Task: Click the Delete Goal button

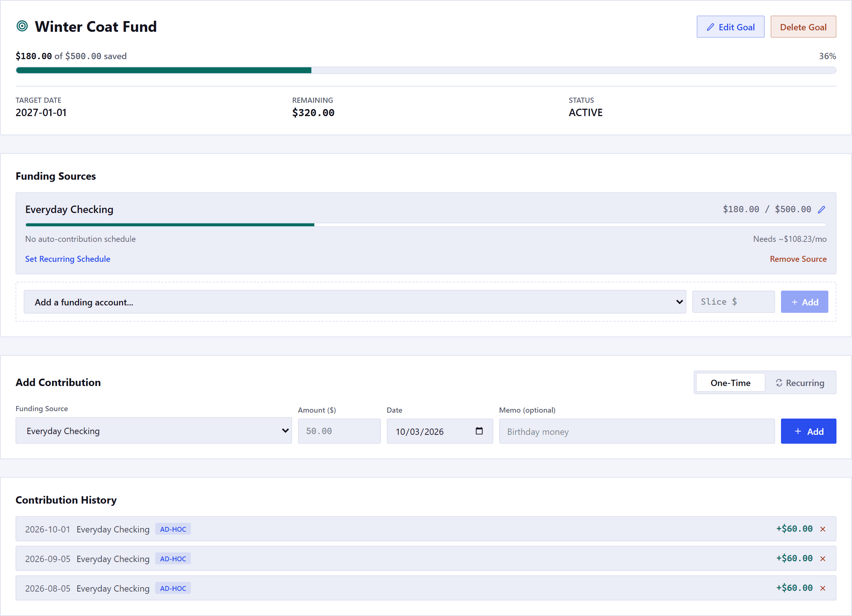Action: (x=803, y=27)
